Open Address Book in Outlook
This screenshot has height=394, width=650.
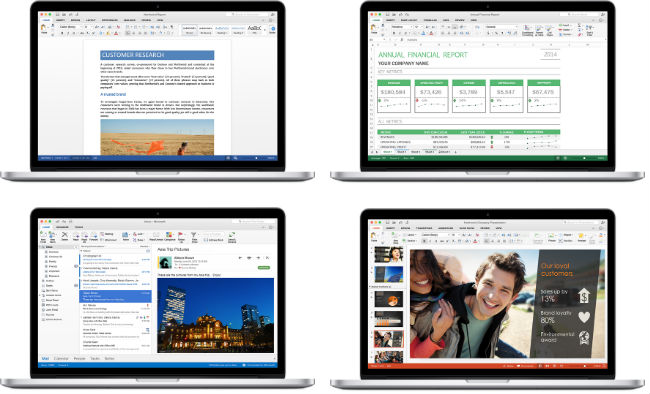[x=213, y=240]
